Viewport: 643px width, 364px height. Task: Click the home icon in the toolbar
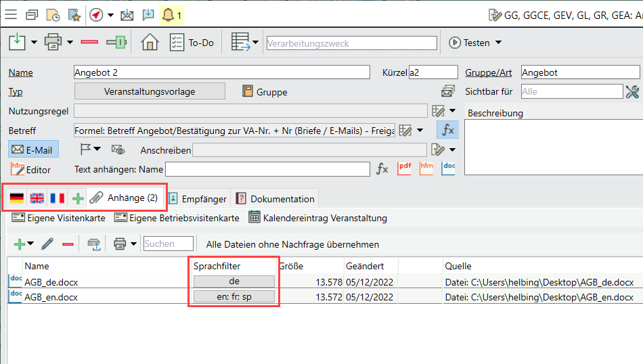[x=150, y=42]
